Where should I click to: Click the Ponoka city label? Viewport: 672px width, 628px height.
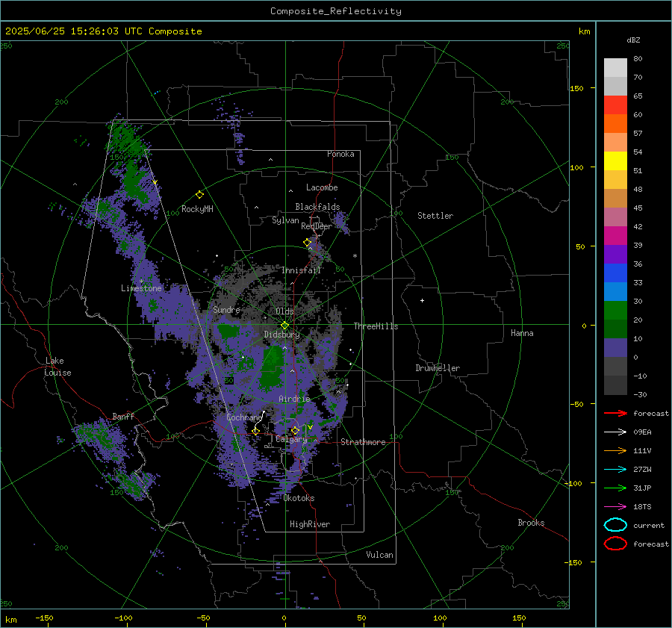(x=340, y=154)
